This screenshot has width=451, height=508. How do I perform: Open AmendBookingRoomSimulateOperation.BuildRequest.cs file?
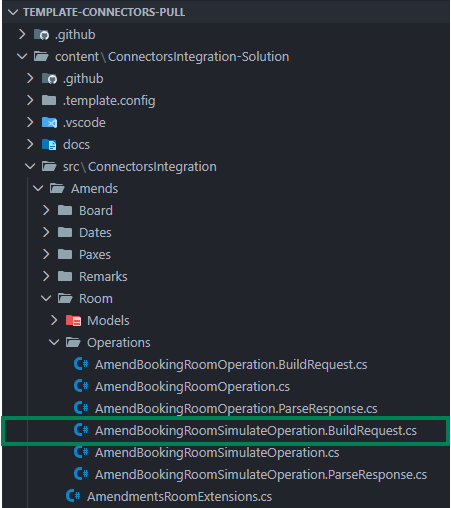click(256, 431)
